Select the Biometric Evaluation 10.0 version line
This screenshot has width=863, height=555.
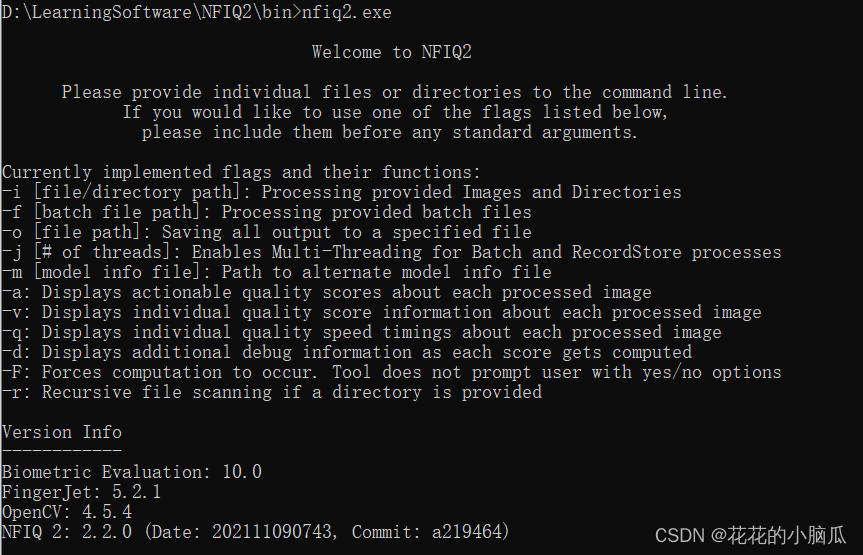click(x=132, y=472)
